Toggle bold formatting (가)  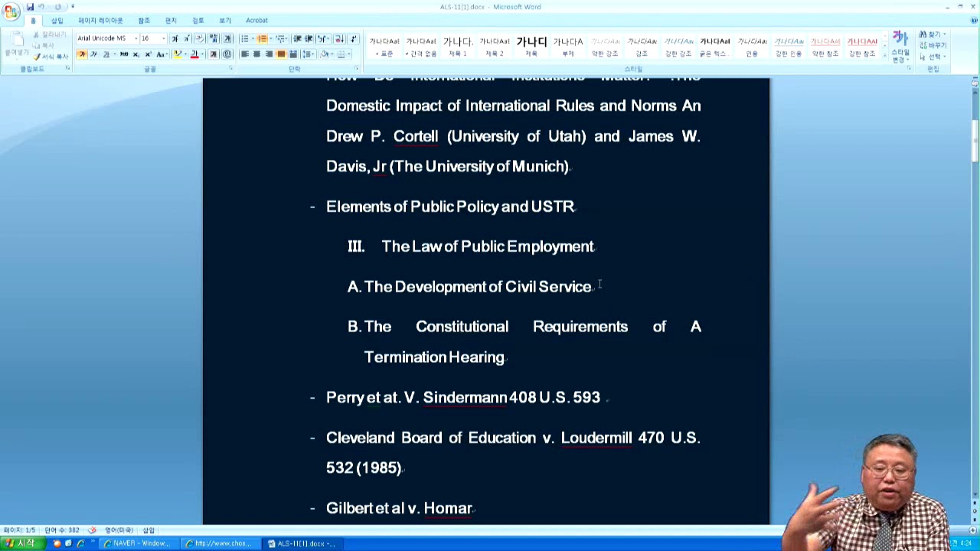pos(82,54)
